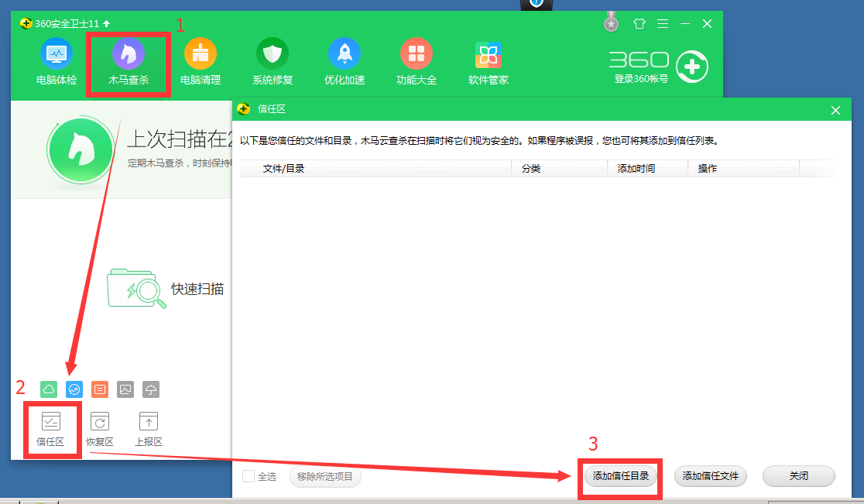Click 移除所选项目 button
The height and width of the screenshot is (504, 864).
[x=325, y=476]
